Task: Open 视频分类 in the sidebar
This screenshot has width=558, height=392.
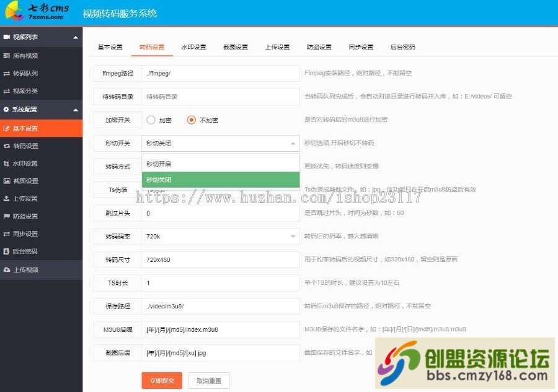Action: click(x=42, y=91)
